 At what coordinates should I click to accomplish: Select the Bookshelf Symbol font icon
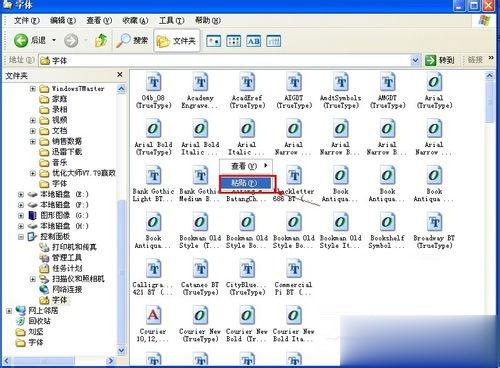388,222
